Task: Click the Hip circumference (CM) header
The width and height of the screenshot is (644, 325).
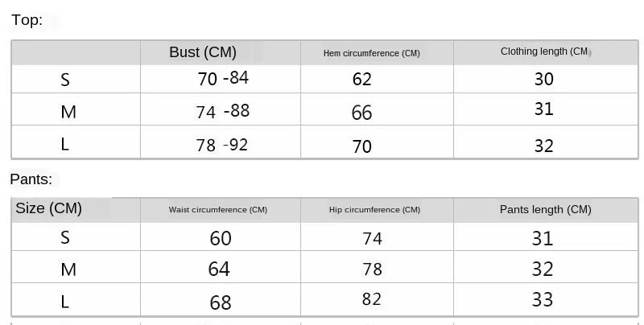Action: point(374,210)
